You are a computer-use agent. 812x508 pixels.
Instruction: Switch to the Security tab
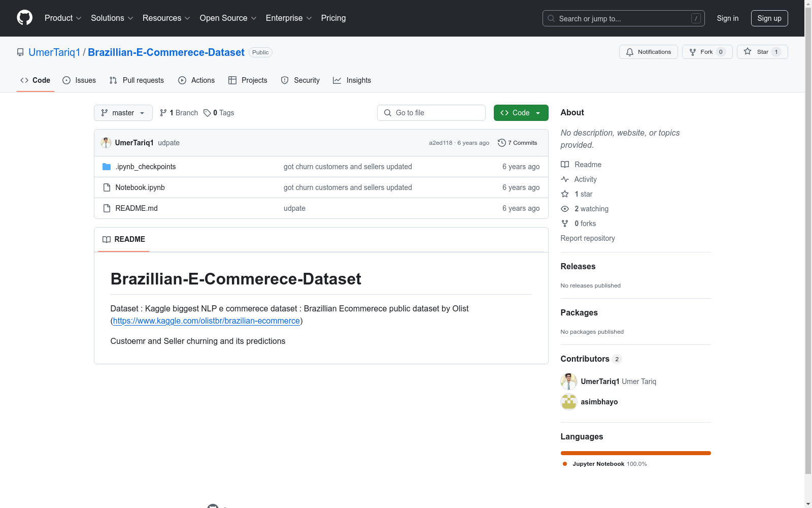tap(300, 80)
